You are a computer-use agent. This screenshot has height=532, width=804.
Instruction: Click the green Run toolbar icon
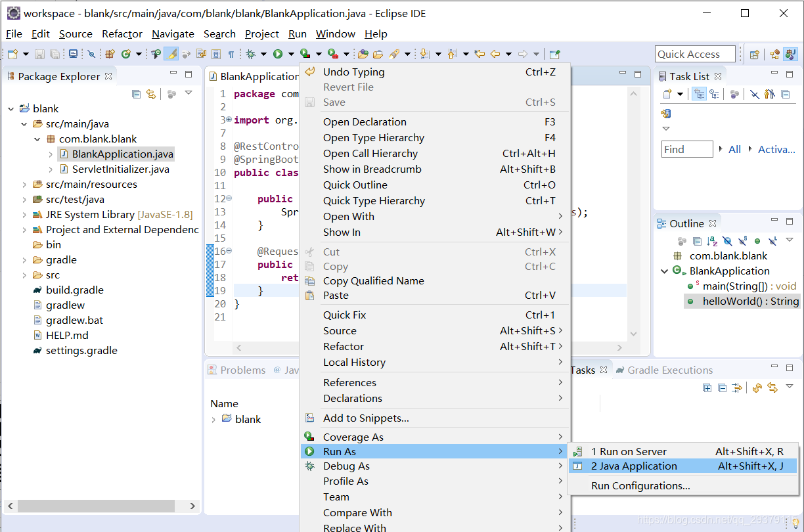[x=278, y=54]
